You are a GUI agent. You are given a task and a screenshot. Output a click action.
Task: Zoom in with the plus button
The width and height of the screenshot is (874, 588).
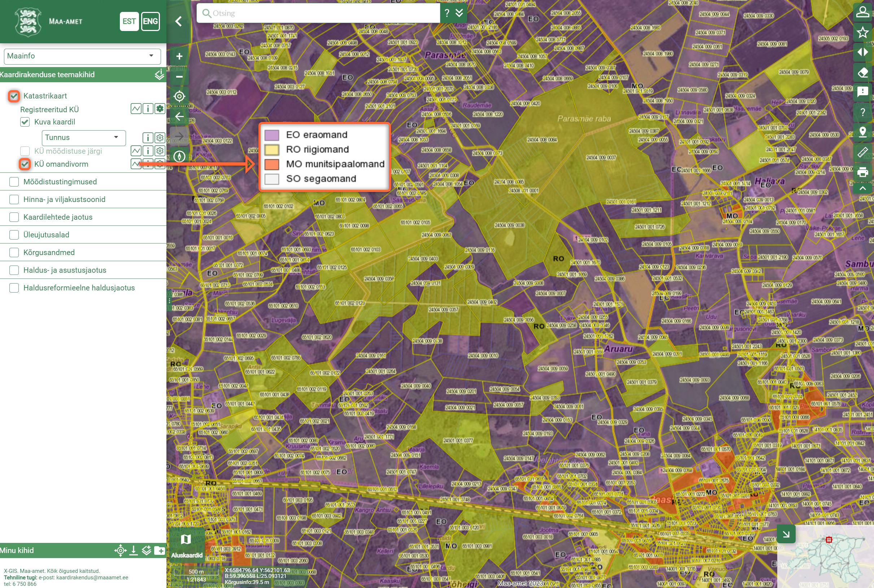point(179,56)
